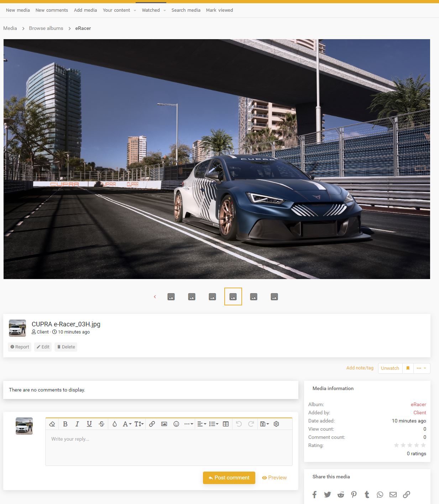The image size is (439, 504).
Task: Click into the Write your reply field
Action: [169, 447]
